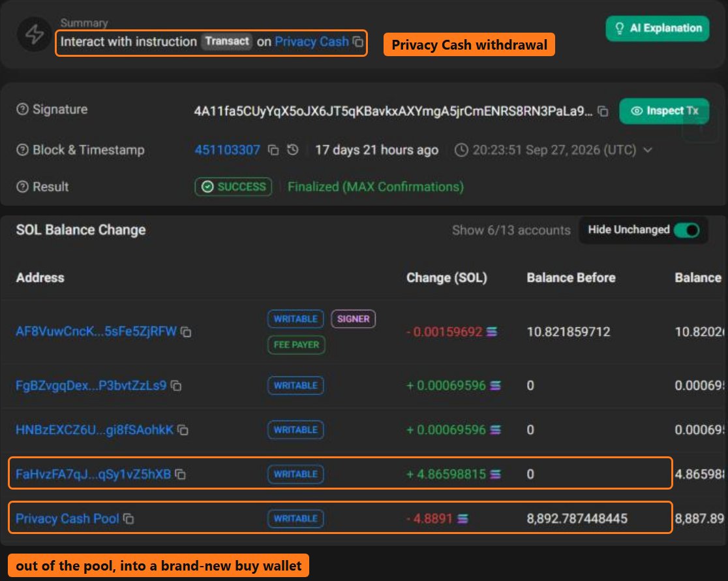Copy block number 451103307
728x581 pixels.
click(273, 150)
